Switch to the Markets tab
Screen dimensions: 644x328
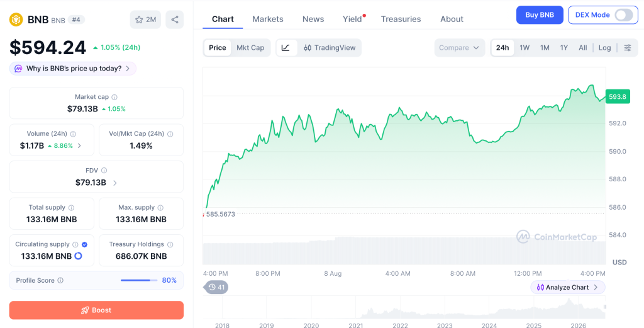268,19
